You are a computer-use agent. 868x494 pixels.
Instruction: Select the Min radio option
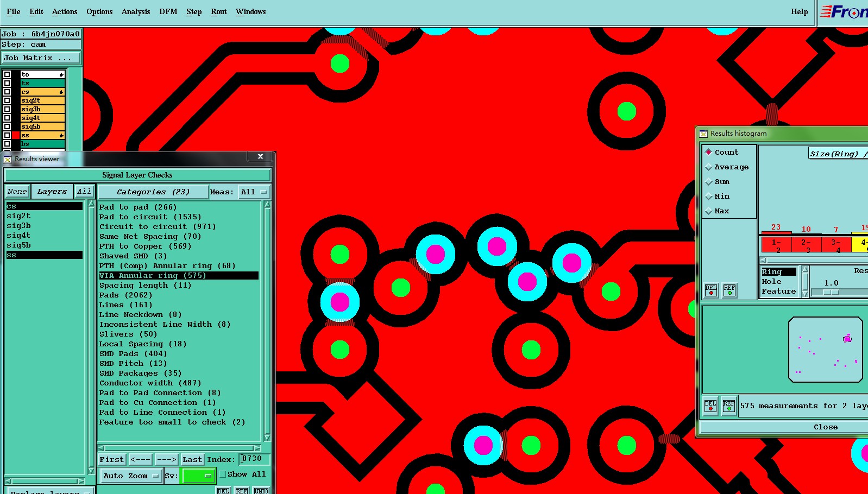click(708, 197)
